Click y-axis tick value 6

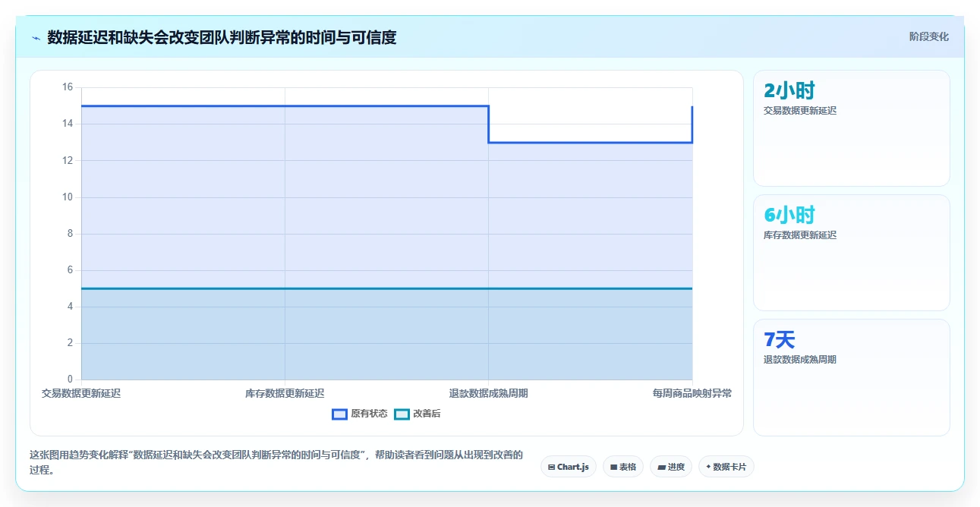[70, 269]
